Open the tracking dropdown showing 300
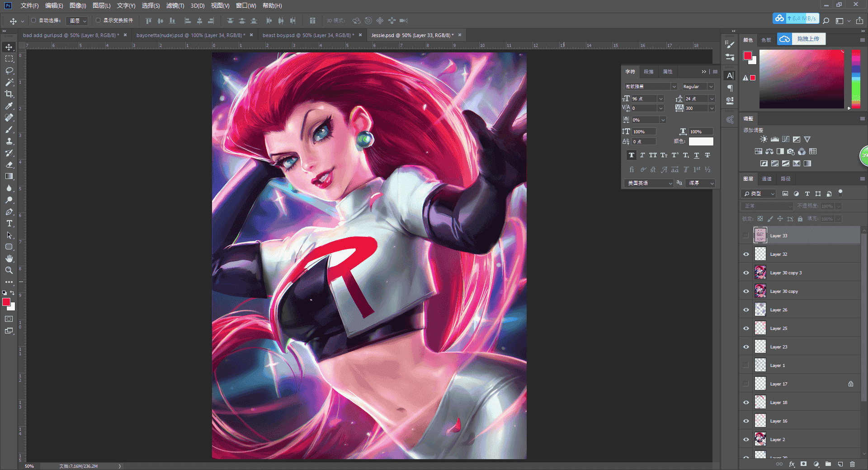 [712, 108]
